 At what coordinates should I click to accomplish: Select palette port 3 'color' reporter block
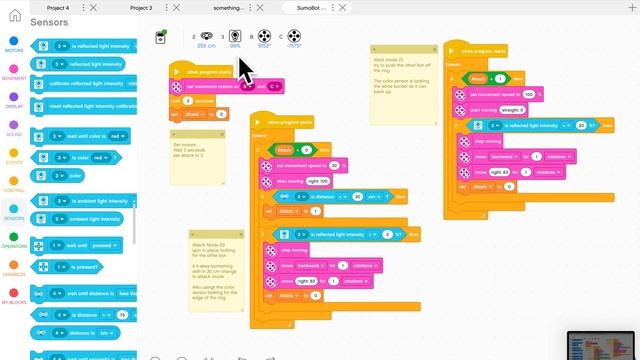coord(57,176)
